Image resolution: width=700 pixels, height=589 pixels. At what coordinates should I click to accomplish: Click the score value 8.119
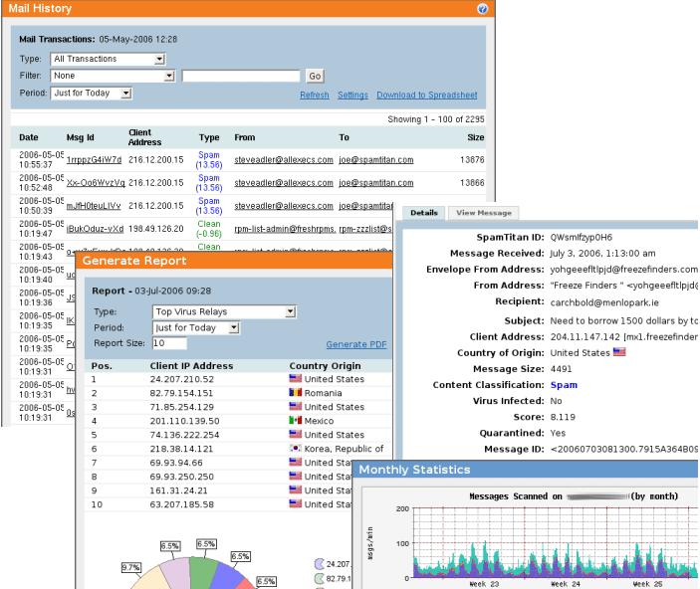click(x=563, y=417)
